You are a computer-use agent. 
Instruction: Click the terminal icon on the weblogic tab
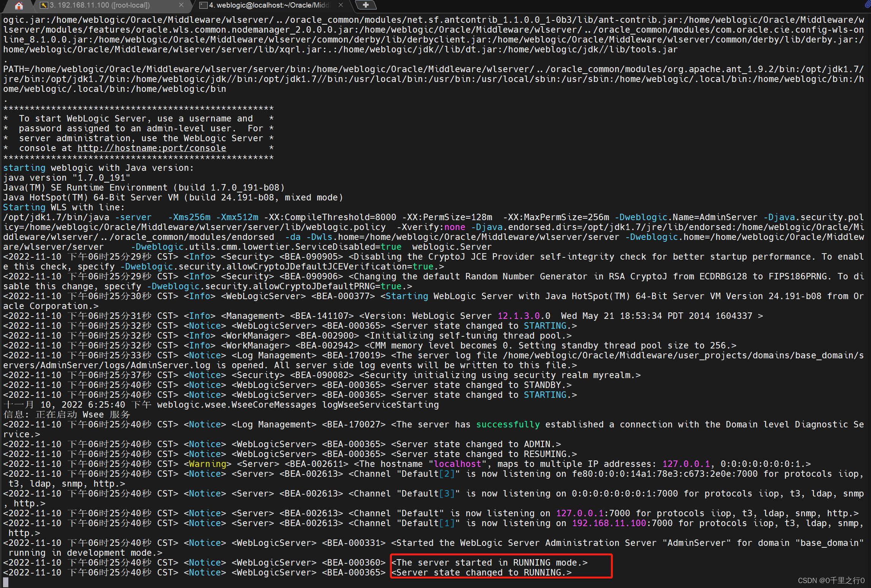(x=204, y=5)
